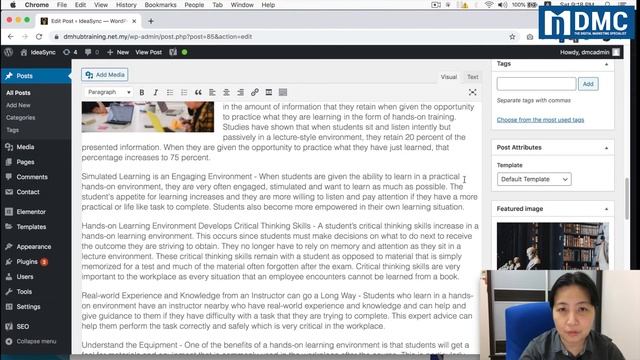Align text left
Screen dimensions: 640x360
click(x=212, y=92)
